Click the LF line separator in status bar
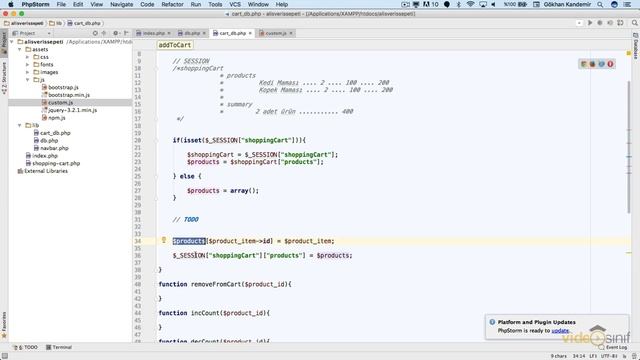Screen dimensions: 640x360 [593, 356]
